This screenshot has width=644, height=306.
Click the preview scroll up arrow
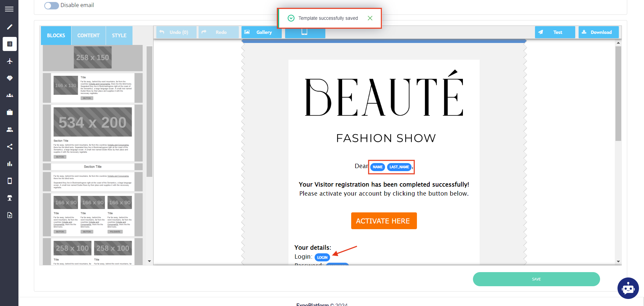pyautogui.click(x=618, y=43)
